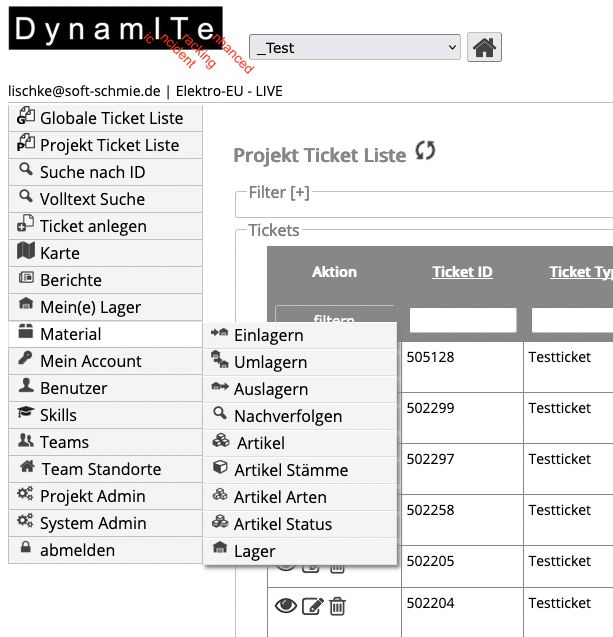Viewport: 613px width, 637px height.
Task: Open the _Test project dropdown
Action: tap(355, 47)
